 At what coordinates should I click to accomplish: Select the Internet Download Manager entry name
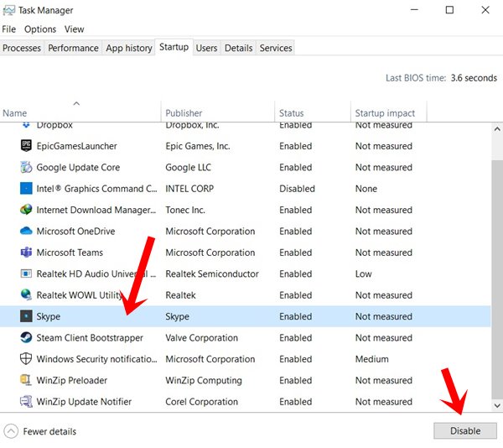pyautogui.click(x=96, y=210)
